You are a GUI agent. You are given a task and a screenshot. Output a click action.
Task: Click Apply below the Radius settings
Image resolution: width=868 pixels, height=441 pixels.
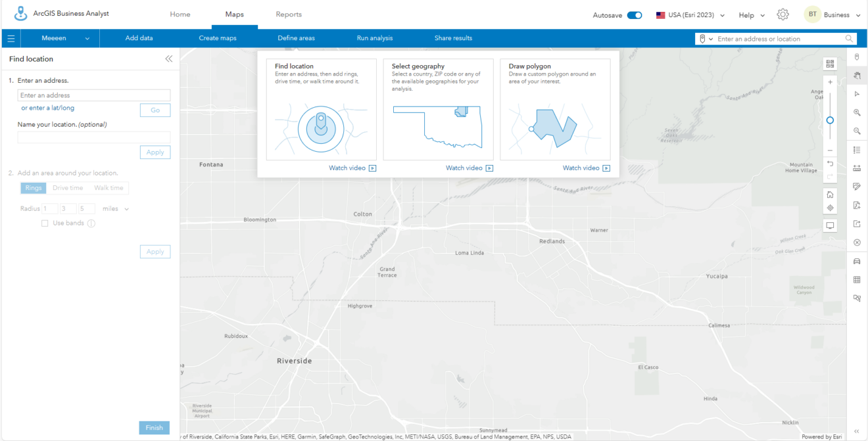point(155,252)
